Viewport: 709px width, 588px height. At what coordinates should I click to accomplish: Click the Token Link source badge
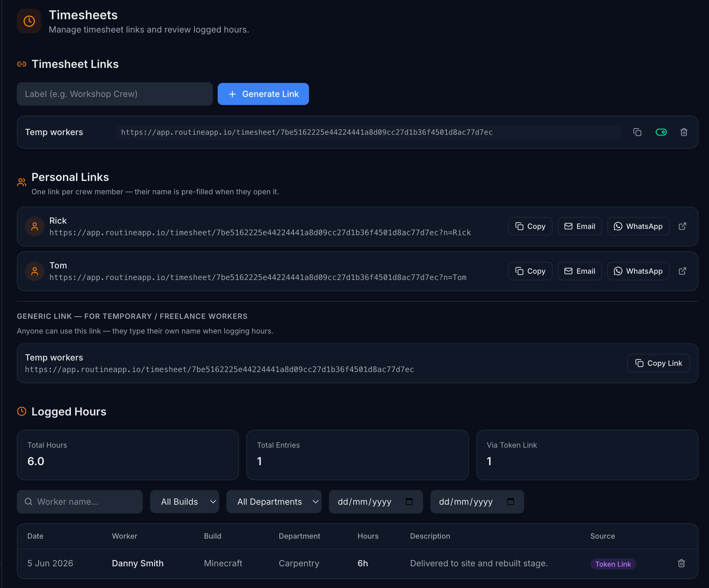click(x=613, y=564)
